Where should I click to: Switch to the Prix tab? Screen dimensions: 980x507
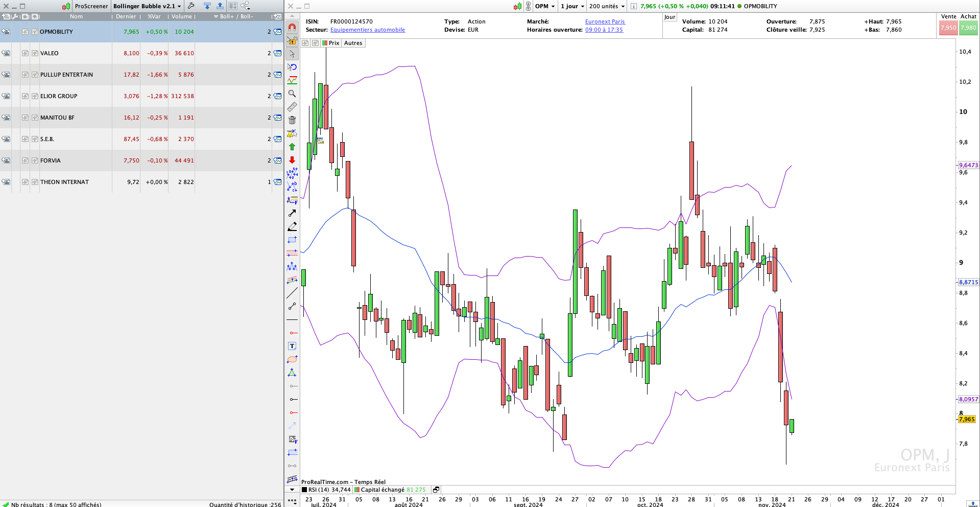331,43
